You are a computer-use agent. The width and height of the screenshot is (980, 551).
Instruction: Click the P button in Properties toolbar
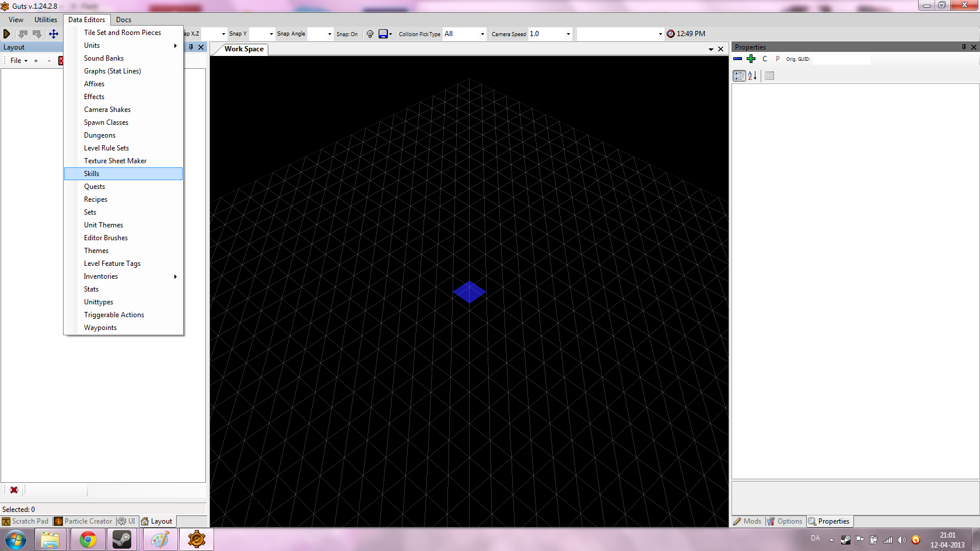coord(778,59)
